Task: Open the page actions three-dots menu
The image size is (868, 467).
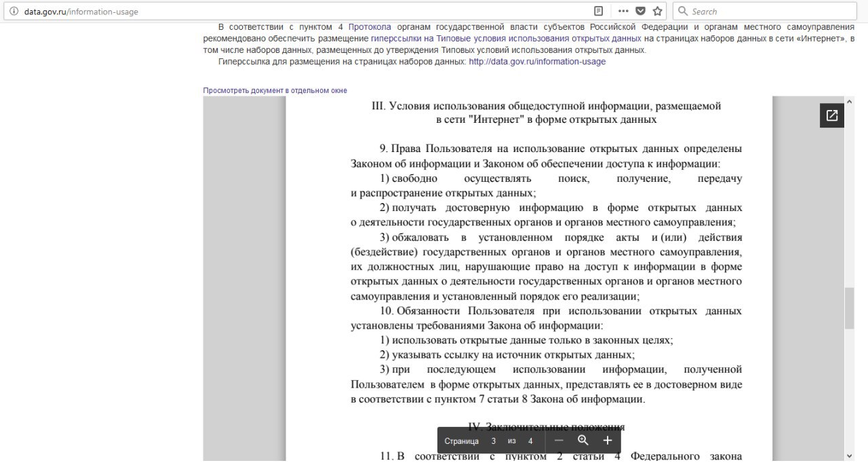Action: tap(623, 12)
